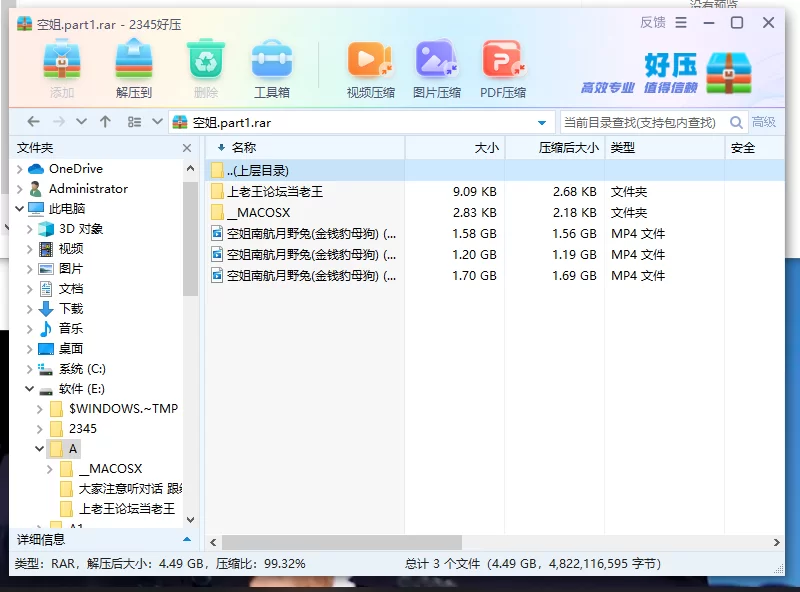
Task: Click the search magnifier icon
Action: [736, 122]
